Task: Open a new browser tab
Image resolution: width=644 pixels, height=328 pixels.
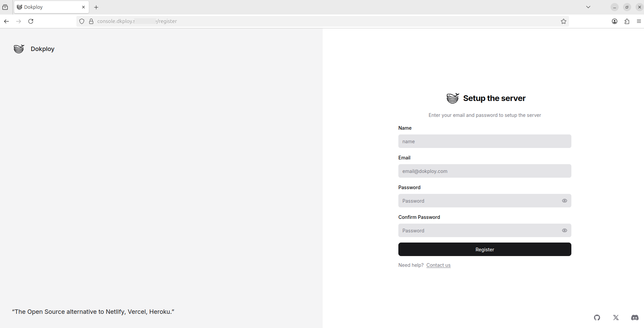Action: (96, 7)
